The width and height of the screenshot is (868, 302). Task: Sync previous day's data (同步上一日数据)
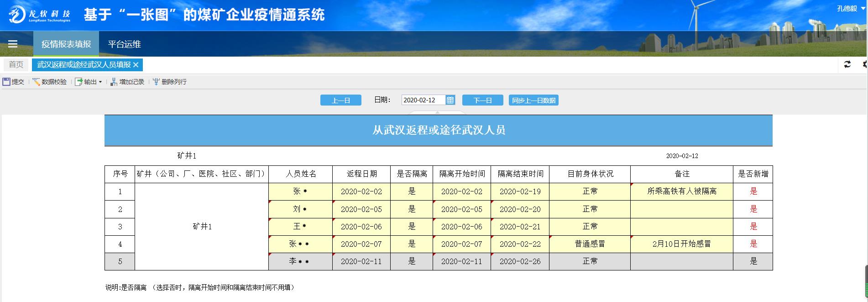(x=533, y=101)
